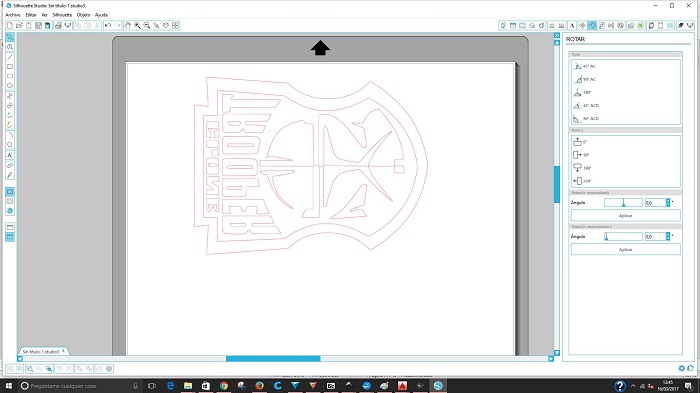Screen dimensions: 700x393
Task: Click the New document icon
Action: (10, 25)
